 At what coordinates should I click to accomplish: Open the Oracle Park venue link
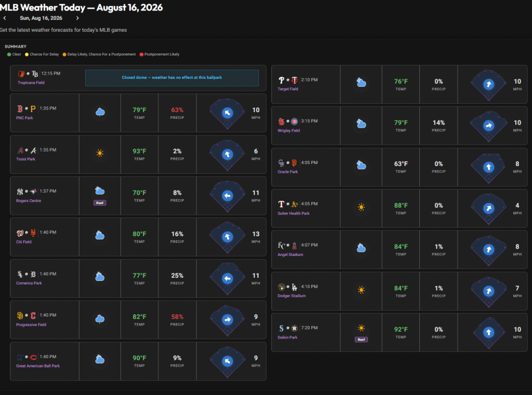287,172
